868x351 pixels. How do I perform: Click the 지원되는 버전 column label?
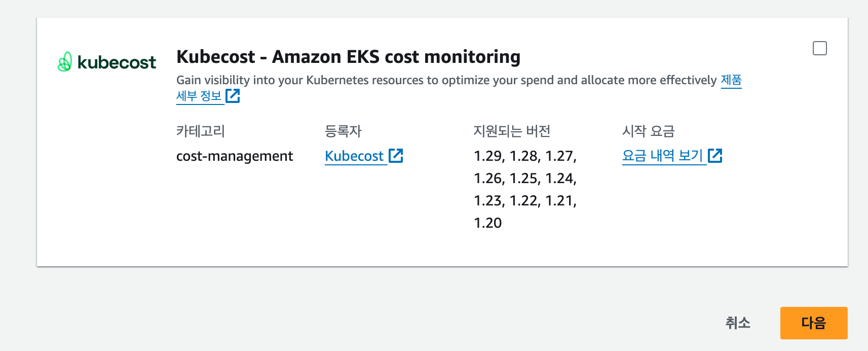point(512,131)
